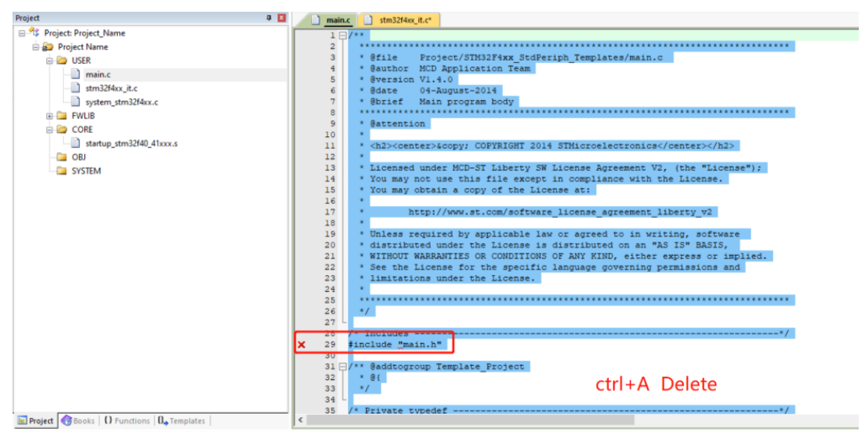Open stm32f4xx_it.c in the project tree
Image resolution: width=868 pixels, height=434 pixels.
(111, 87)
